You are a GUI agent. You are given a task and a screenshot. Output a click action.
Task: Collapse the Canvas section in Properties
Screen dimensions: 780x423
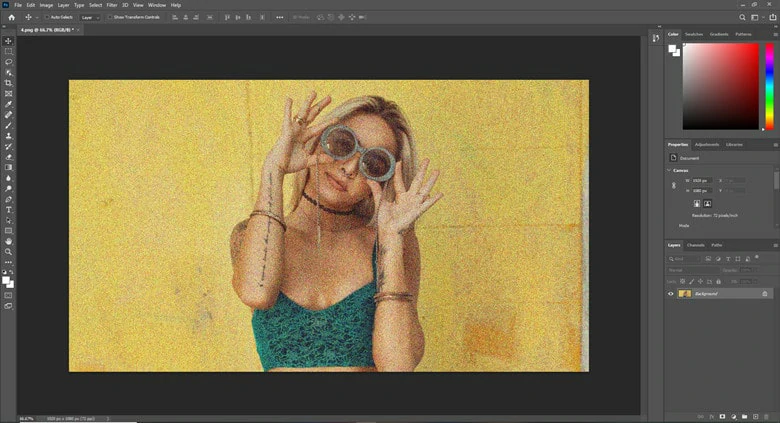pyautogui.click(x=669, y=170)
